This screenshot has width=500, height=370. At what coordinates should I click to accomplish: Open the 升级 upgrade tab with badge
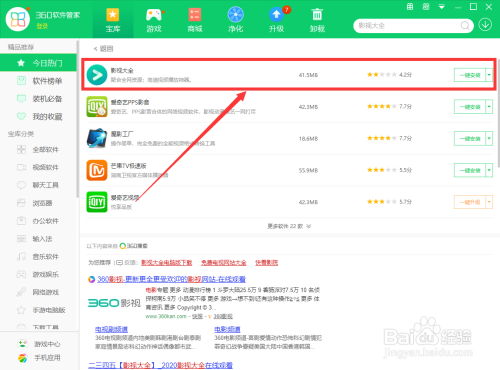pyautogui.click(x=277, y=20)
